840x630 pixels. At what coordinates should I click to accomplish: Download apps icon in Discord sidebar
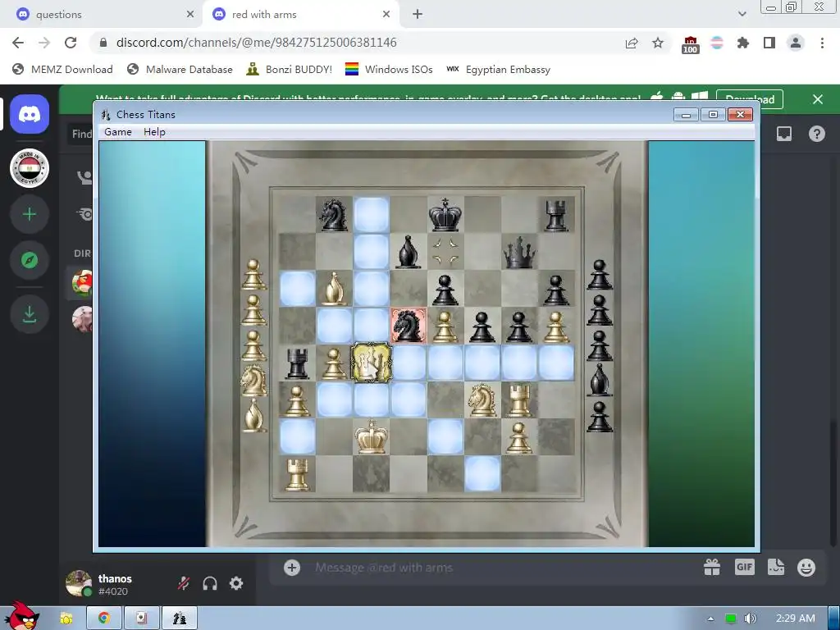(30, 314)
